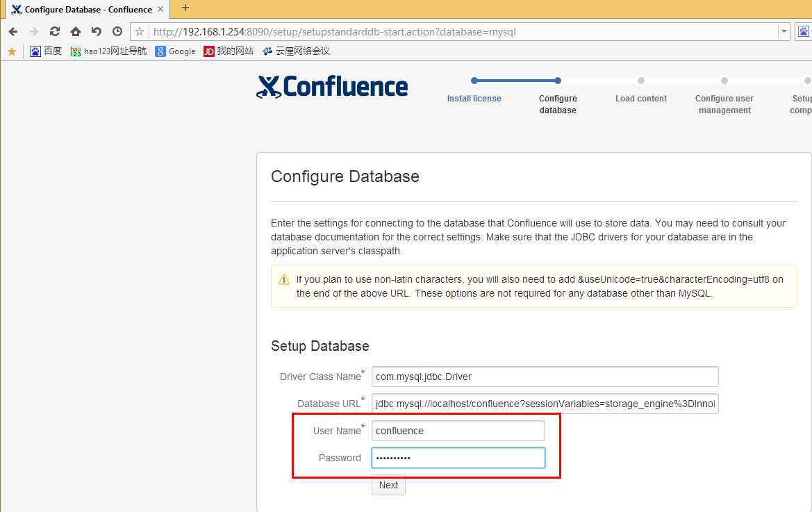Screen dimensions: 812x512
Task: Click the browser Forward arrow
Action: [33, 31]
